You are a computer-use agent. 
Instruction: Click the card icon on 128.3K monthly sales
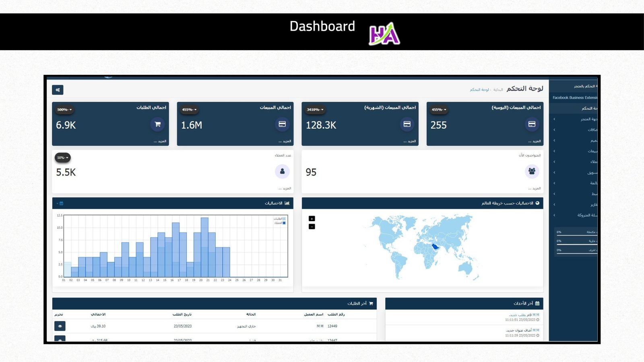407,124
